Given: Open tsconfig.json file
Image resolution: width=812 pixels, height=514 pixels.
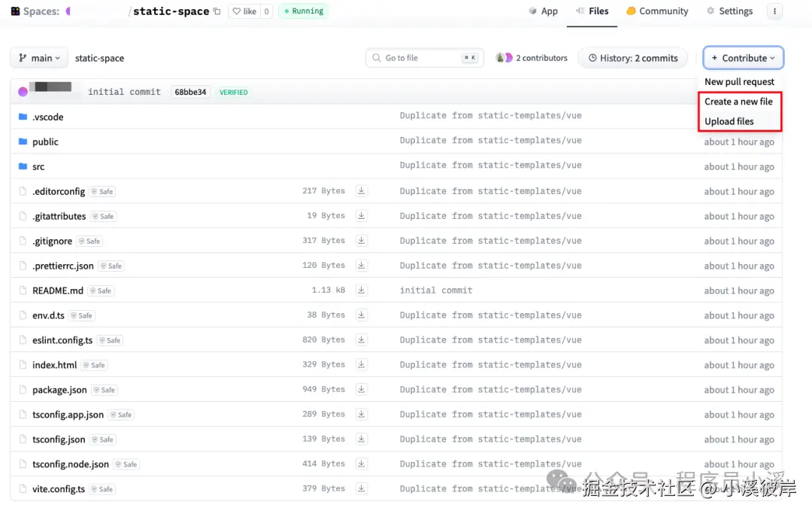Looking at the screenshot, I should pyautogui.click(x=59, y=439).
